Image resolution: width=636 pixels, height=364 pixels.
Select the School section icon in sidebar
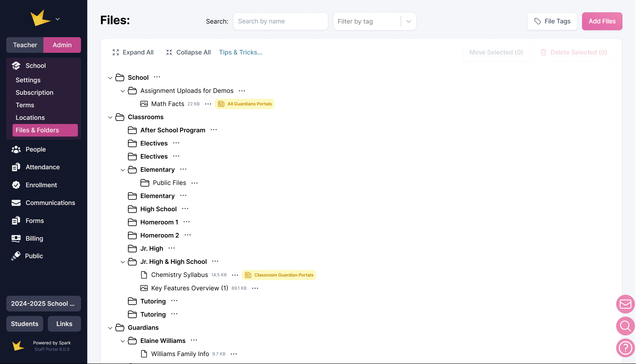click(16, 66)
